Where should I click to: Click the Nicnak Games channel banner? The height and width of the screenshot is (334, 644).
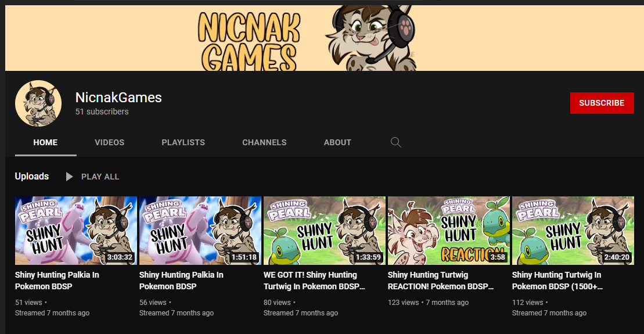325,38
